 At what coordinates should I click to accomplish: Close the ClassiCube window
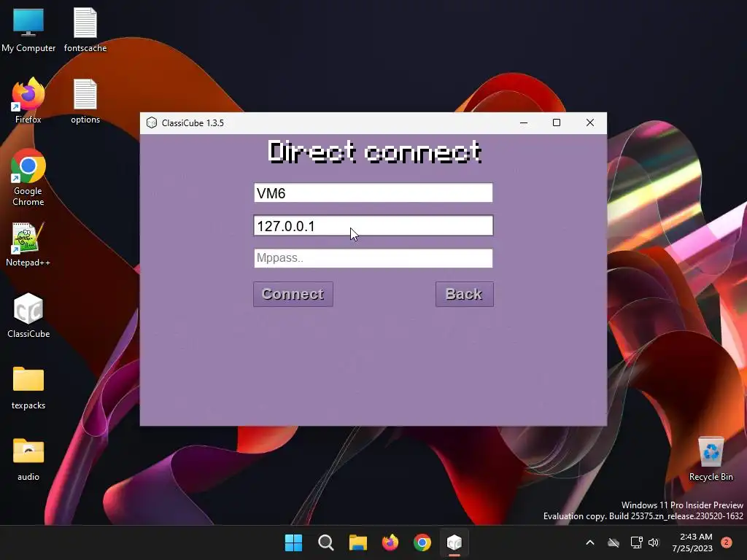click(589, 122)
